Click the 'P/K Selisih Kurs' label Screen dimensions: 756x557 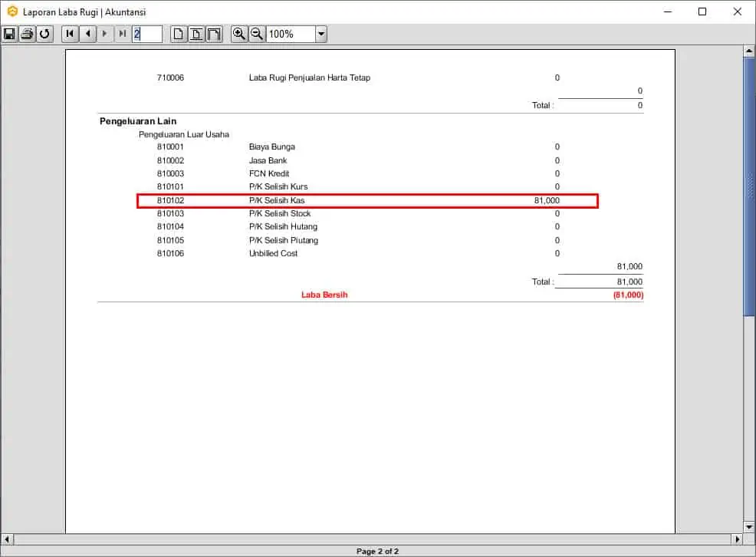pos(278,186)
